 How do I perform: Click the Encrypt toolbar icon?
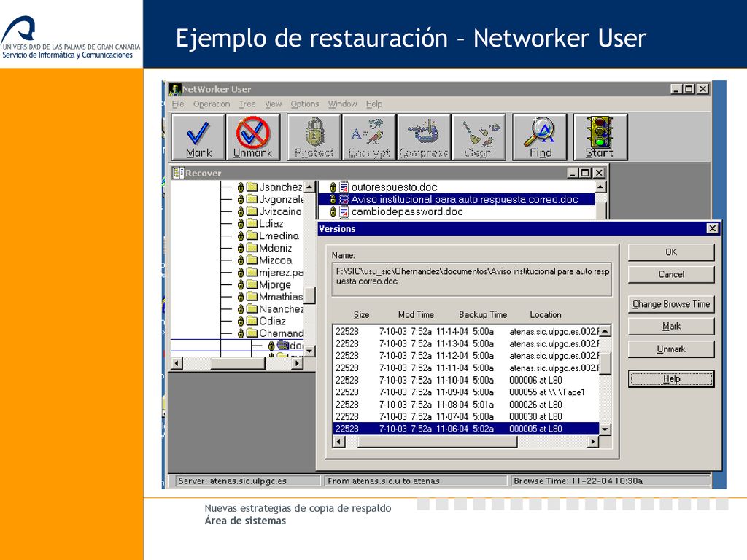[369, 137]
